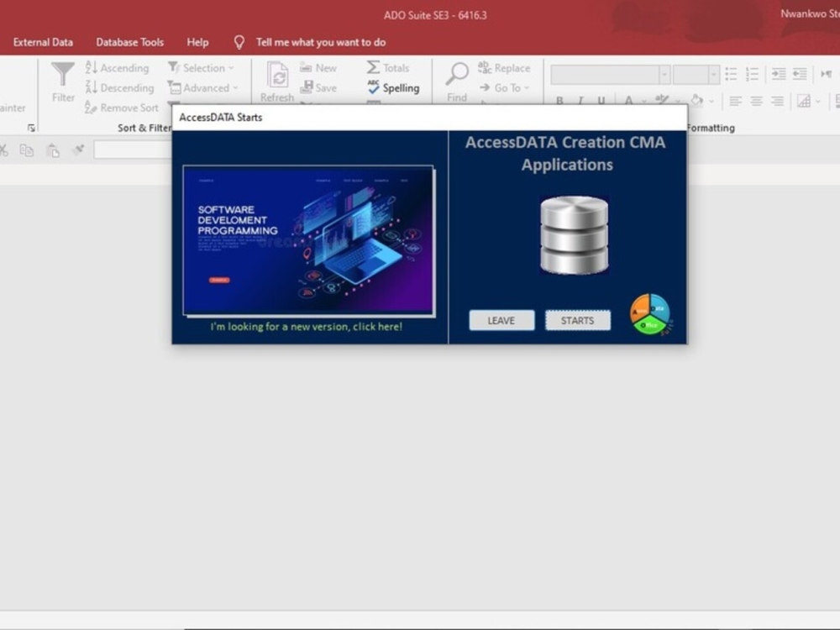This screenshot has height=630, width=840.
Task: Click the decrease indent icon
Action: (x=800, y=74)
